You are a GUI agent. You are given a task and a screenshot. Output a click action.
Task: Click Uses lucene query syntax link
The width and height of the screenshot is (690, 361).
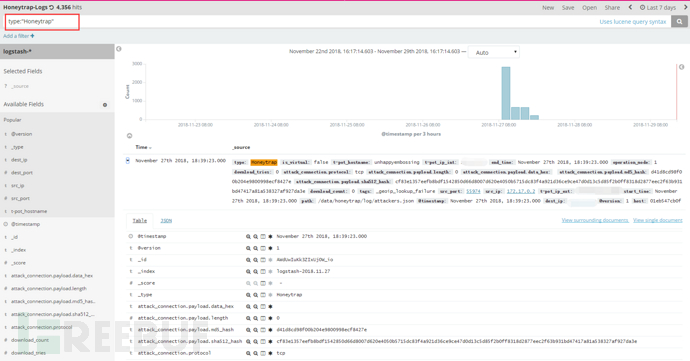pyautogui.click(x=633, y=22)
